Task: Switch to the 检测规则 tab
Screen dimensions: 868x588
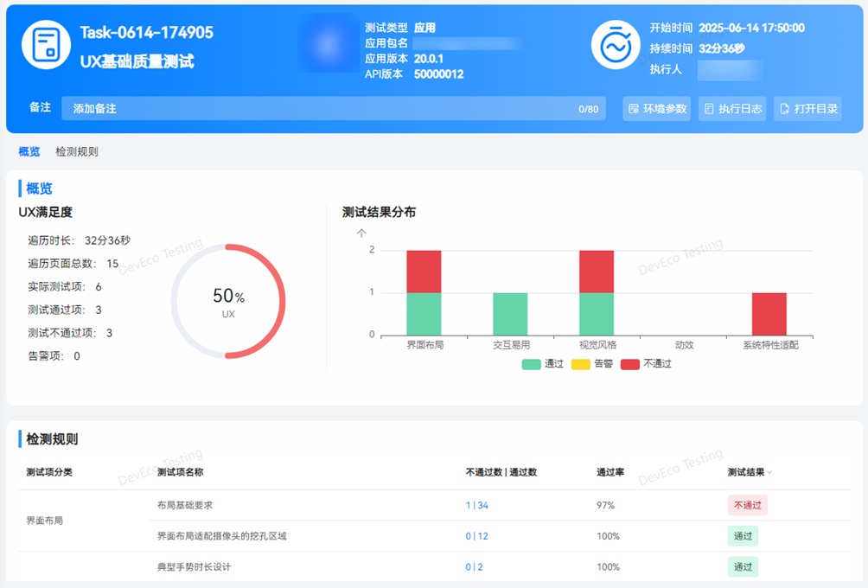Action: (x=77, y=151)
